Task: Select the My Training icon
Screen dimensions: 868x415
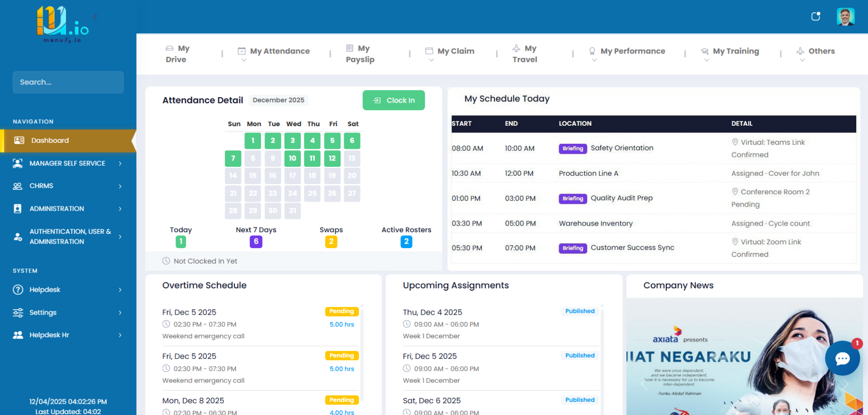Action: [x=705, y=51]
